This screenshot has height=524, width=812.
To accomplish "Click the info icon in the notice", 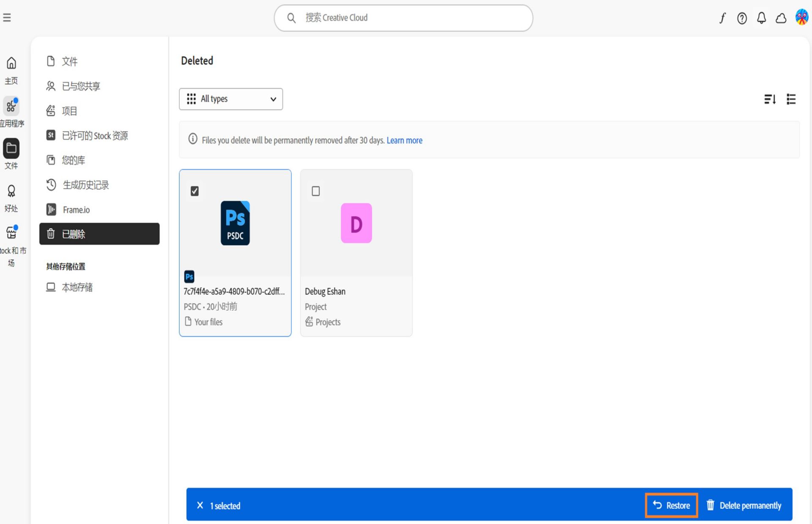I will (x=193, y=139).
